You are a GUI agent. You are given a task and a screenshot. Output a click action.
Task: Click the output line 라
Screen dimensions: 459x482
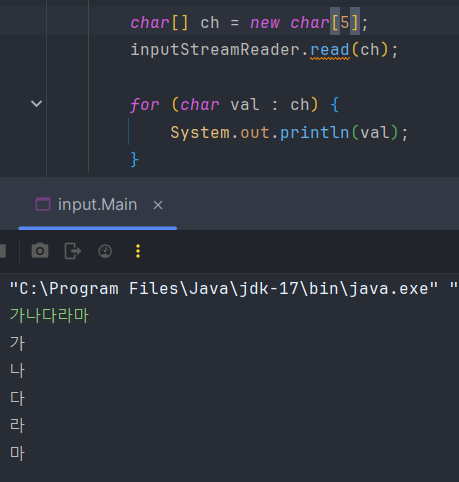(x=17, y=425)
